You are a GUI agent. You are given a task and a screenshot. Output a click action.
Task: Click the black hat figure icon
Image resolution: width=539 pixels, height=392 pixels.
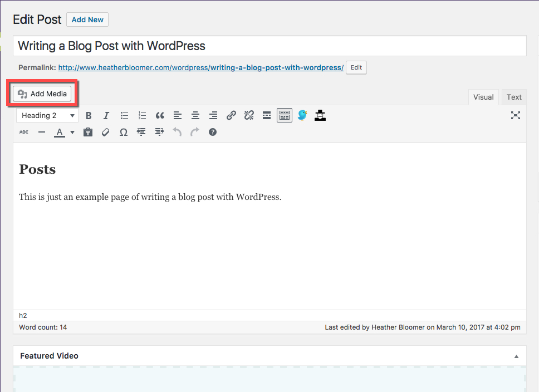click(320, 115)
